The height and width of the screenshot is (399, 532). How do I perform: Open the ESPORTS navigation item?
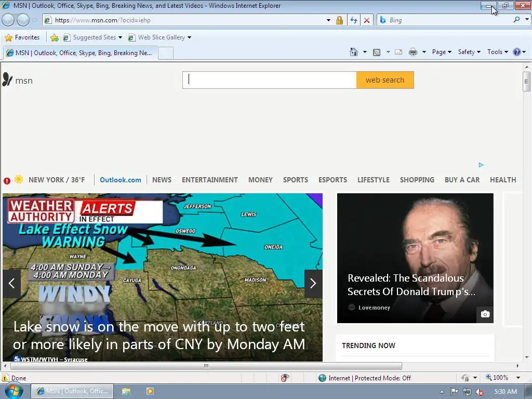click(332, 180)
